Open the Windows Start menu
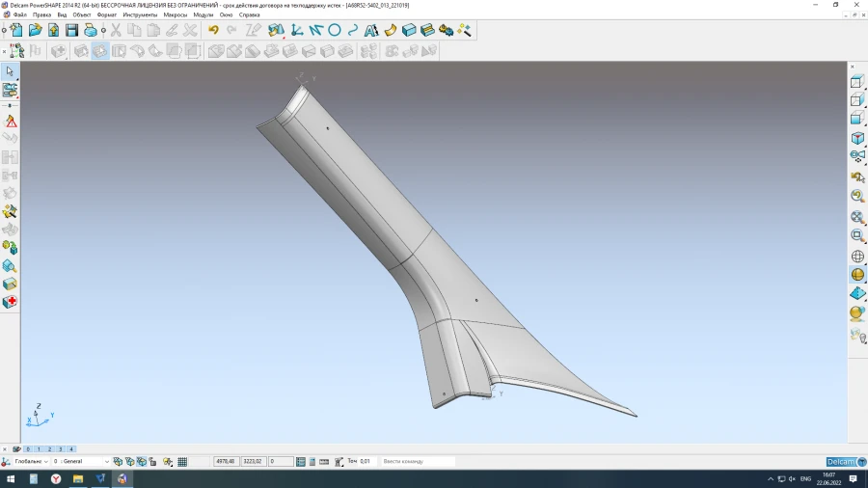The width and height of the screenshot is (868, 488). [11, 478]
